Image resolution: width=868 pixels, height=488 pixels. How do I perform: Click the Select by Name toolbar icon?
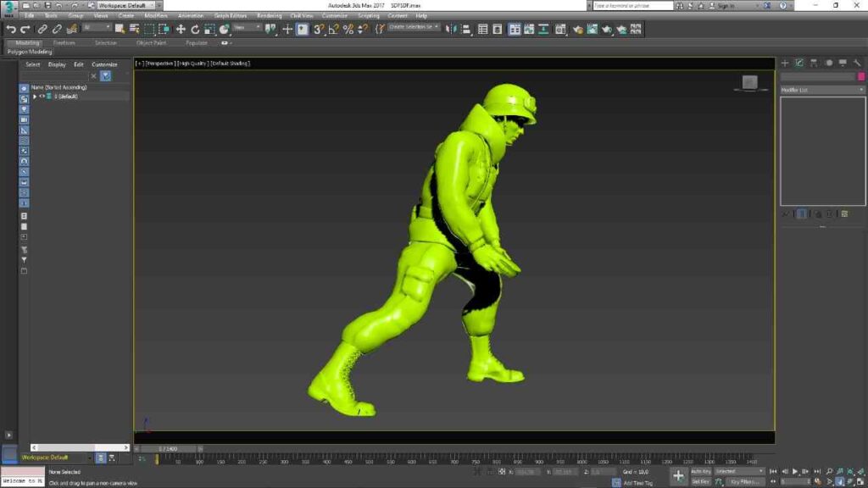[132, 30]
